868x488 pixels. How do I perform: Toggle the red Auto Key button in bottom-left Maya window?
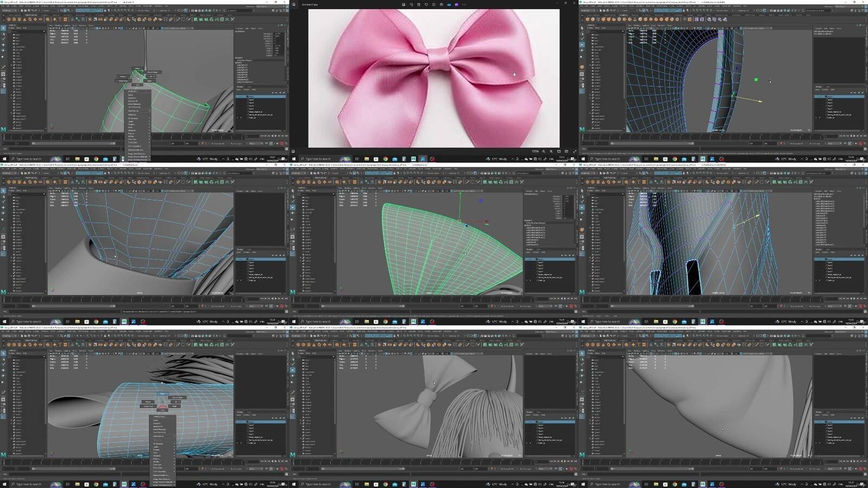[282, 469]
